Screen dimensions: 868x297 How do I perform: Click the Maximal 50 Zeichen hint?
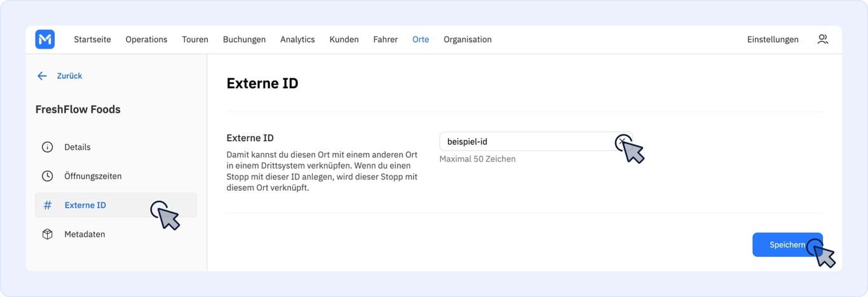478,159
